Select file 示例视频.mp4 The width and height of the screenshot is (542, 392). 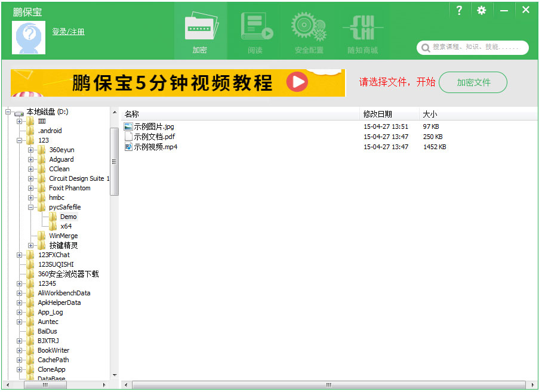156,146
